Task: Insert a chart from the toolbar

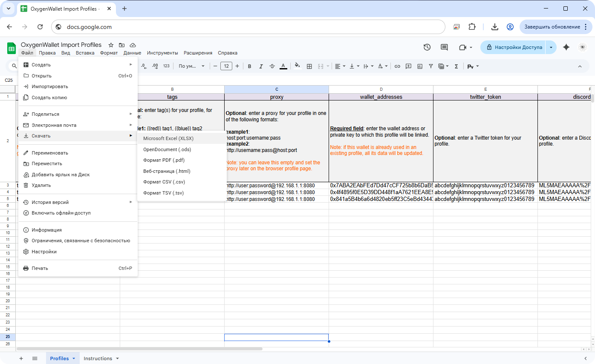Action: click(x=420, y=66)
